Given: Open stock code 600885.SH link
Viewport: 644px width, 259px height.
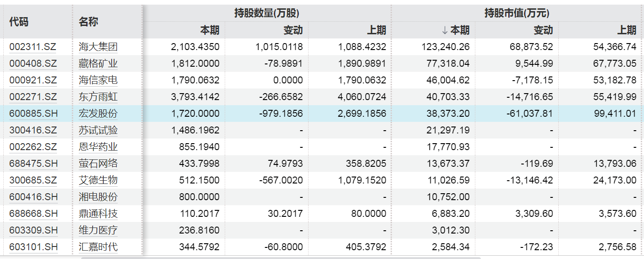Looking at the screenshot, I should pos(33,114).
